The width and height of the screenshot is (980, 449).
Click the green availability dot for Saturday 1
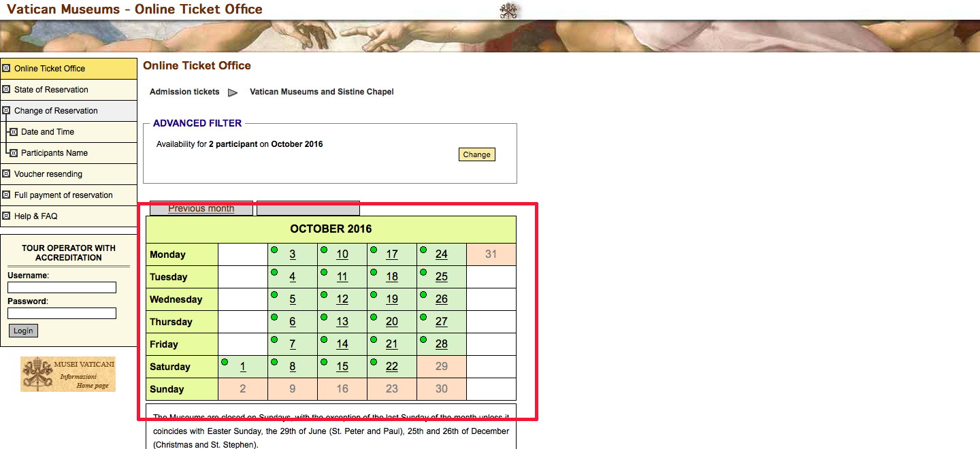click(225, 362)
